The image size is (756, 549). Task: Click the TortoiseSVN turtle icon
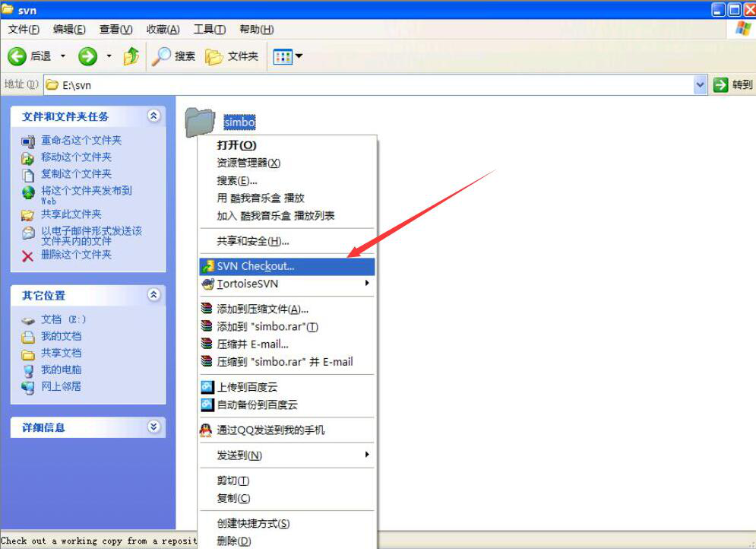pyautogui.click(x=207, y=284)
